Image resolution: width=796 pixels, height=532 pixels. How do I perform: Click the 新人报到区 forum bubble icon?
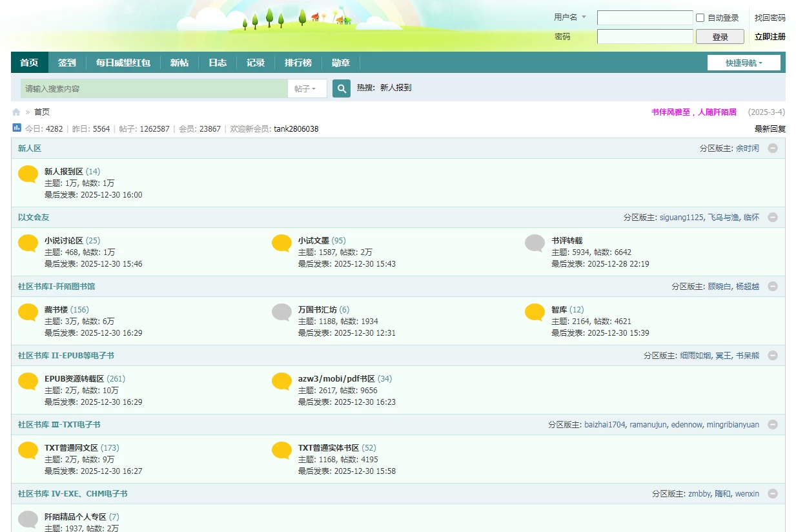(28, 174)
